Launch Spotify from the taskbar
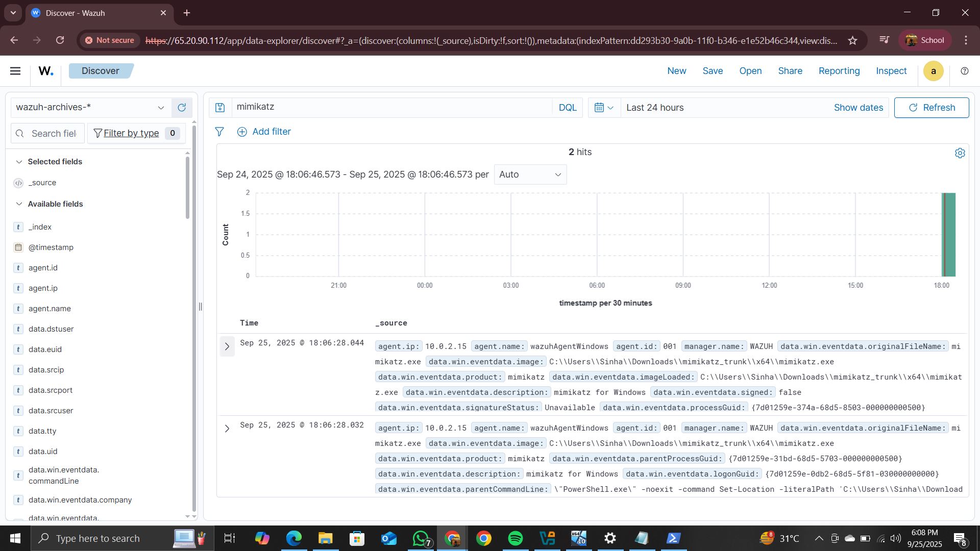This screenshot has height=551, width=980. (x=516, y=538)
